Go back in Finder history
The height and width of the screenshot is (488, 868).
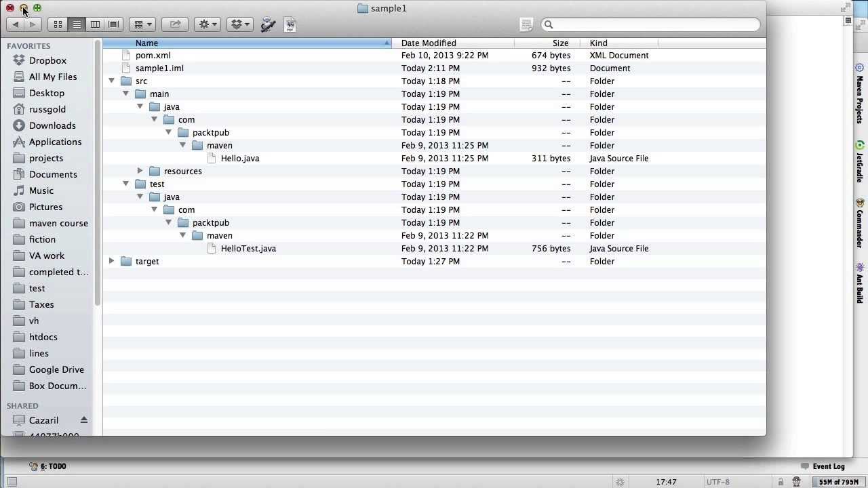point(16,24)
